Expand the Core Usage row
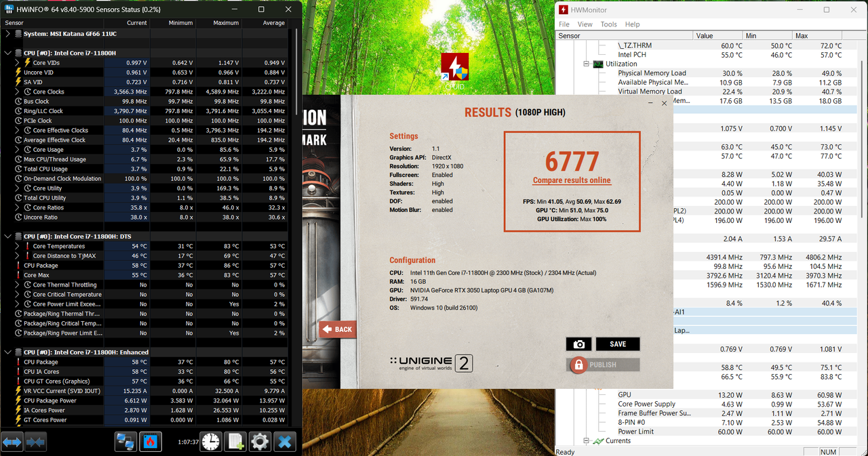The height and width of the screenshot is (456, 868). [x=18, y=150]
